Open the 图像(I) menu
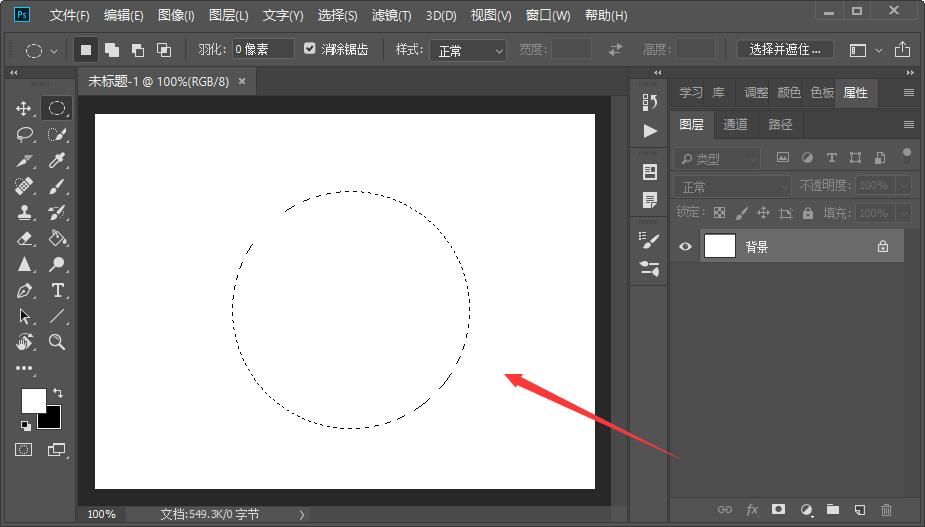925x527 pixels. pos(176,15)
